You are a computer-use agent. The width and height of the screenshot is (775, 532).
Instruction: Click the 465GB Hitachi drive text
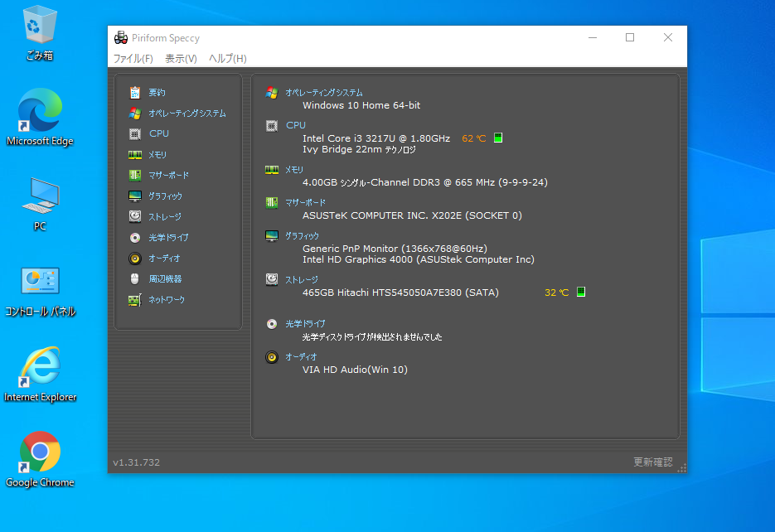tap(400, 293)
